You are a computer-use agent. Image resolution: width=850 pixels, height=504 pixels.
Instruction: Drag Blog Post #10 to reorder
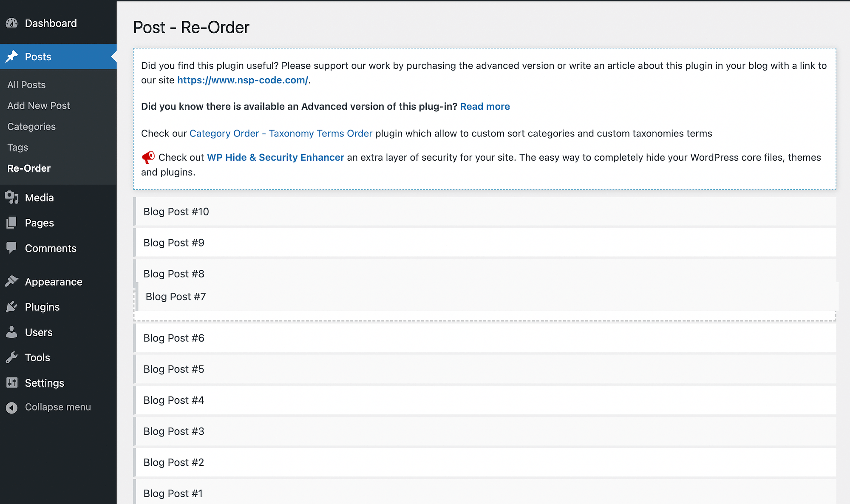click(484, 211)
